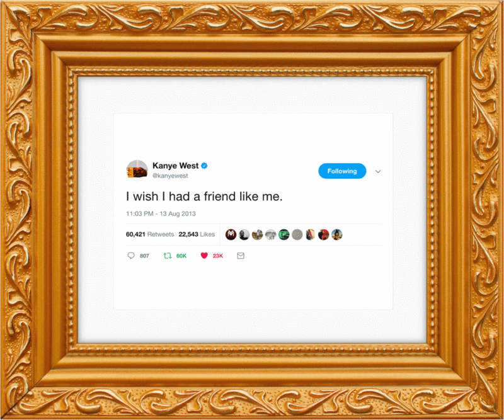
Task: Click the gray circular liker avatar
Action: [297, 235]
